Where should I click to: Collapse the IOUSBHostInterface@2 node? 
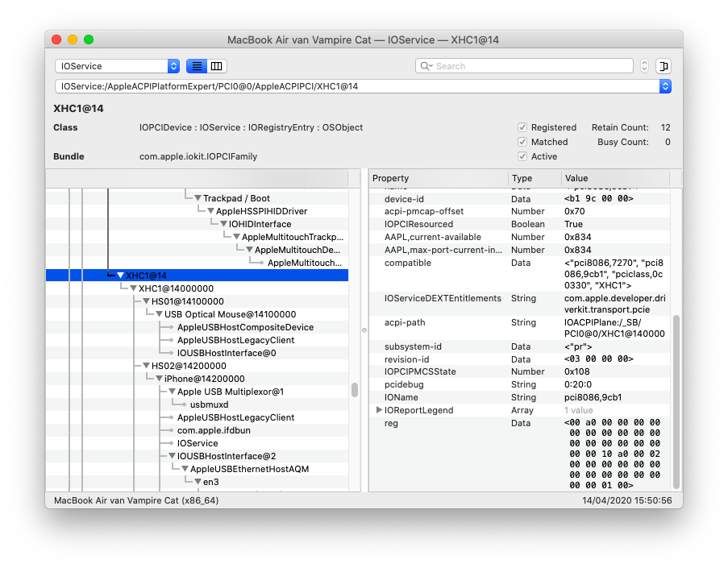(173, 456)
